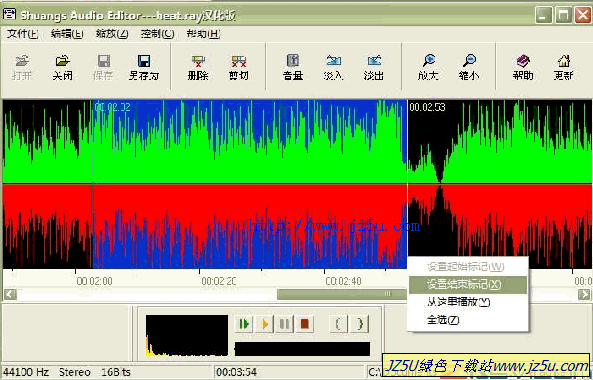This screenshot has height=380, width=593.
Task: Click the pause playback button
Action: pos(284,324)
